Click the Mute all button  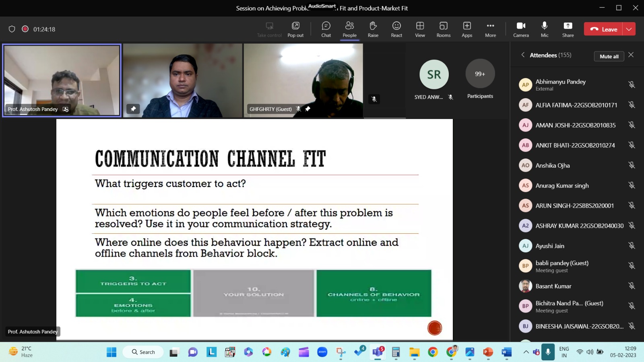[609, 56]
